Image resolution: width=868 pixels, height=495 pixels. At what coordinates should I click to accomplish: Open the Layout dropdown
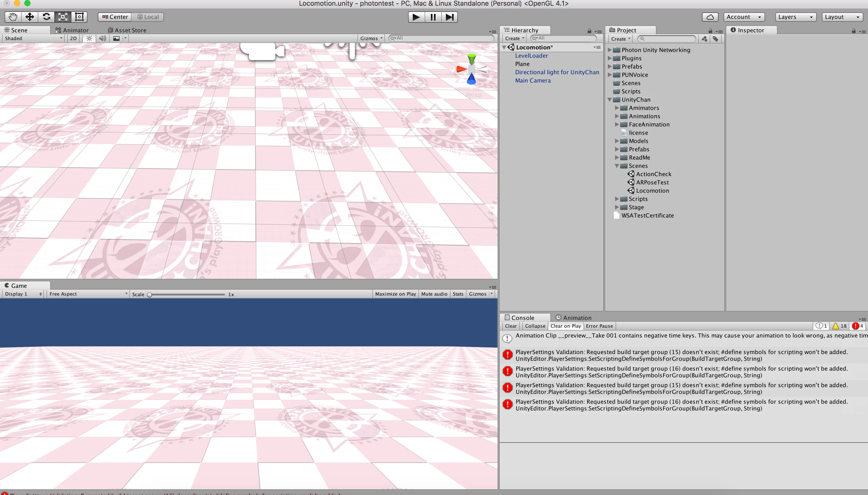842,17
